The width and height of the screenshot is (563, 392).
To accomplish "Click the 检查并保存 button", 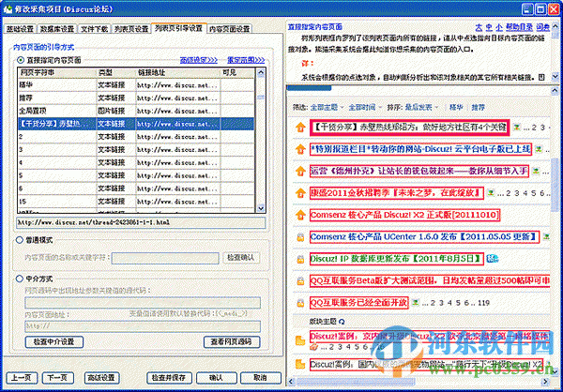I will pyautogui.click(x=169, y=378).
